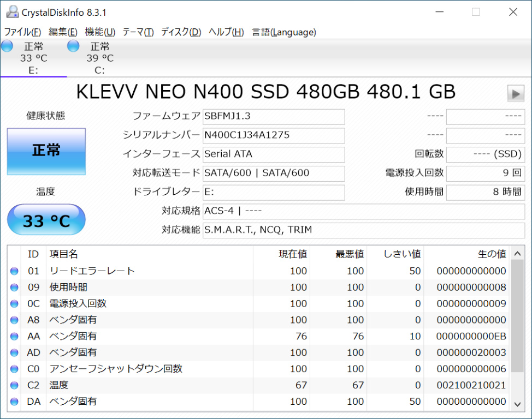Click the 最悪値 column header
Viewport: 532px width, 419px height.
[338, 254]
